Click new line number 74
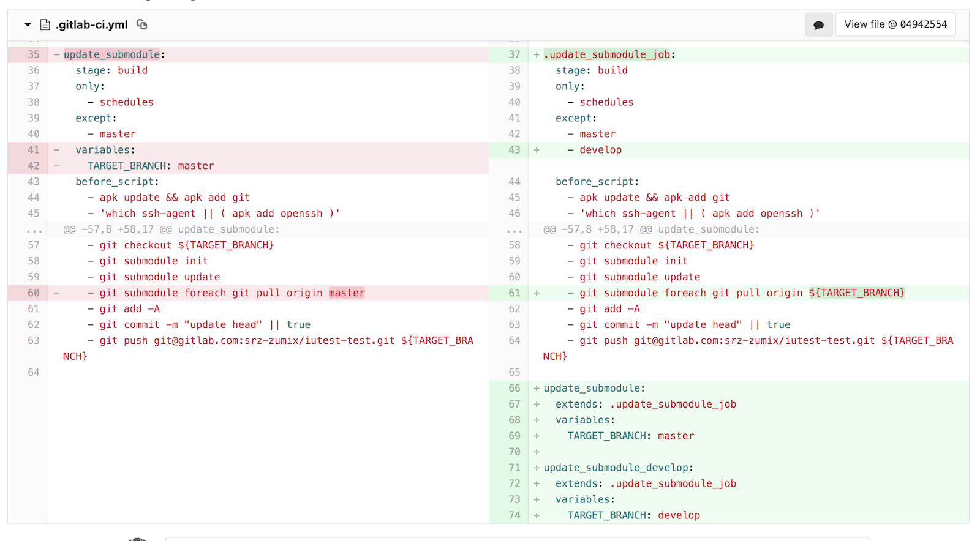 [x=514, y=516]
